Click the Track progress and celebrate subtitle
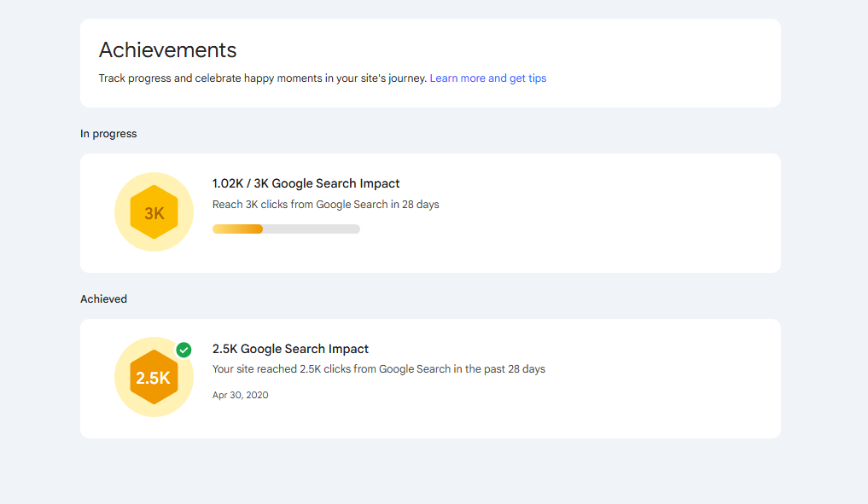The height and width of the screenshot is (504, 868). 262,78
